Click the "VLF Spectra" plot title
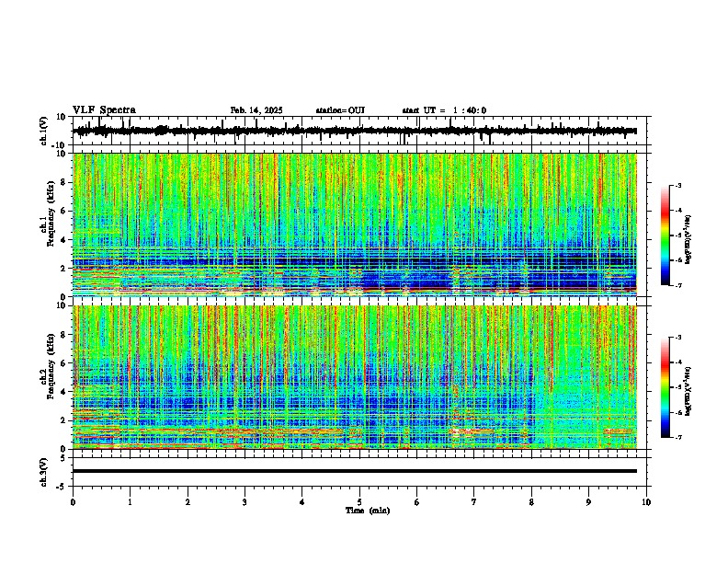This screenshot has width=728, height=563. 104,110
